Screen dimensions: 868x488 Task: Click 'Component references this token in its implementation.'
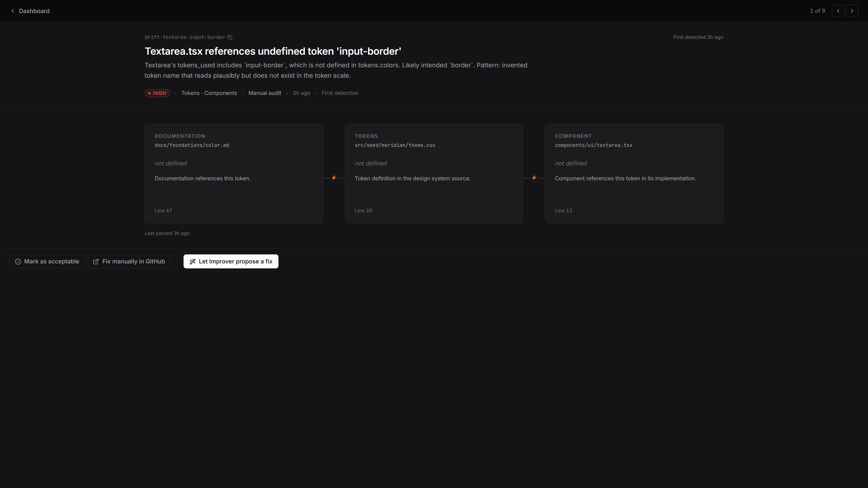[625, 178]
